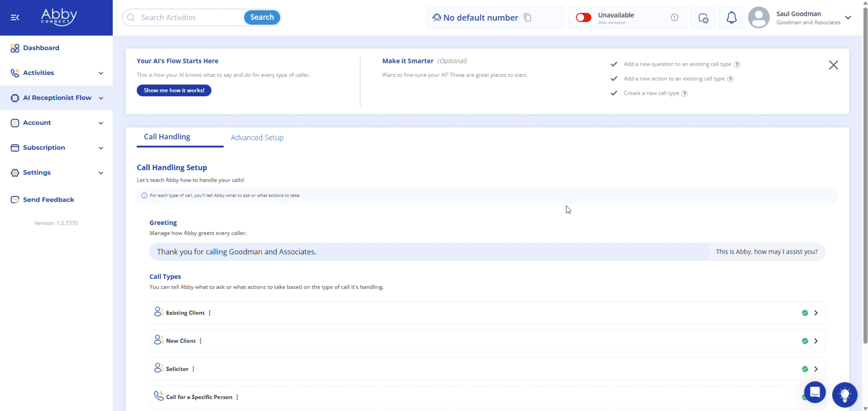Open notifications bell
868x411 pixels.
click(x=731, y=17)
